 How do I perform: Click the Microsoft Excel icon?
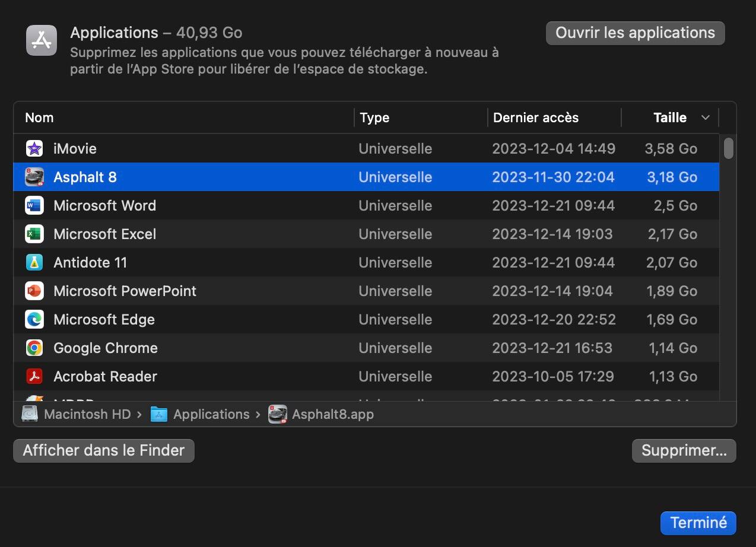pyautogui.click(x=34, y=234)
